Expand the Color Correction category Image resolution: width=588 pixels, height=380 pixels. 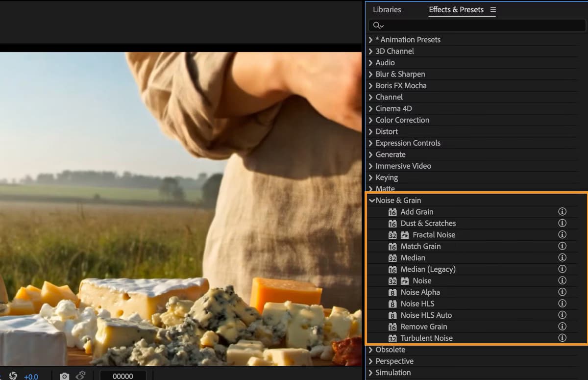(371, 120)
